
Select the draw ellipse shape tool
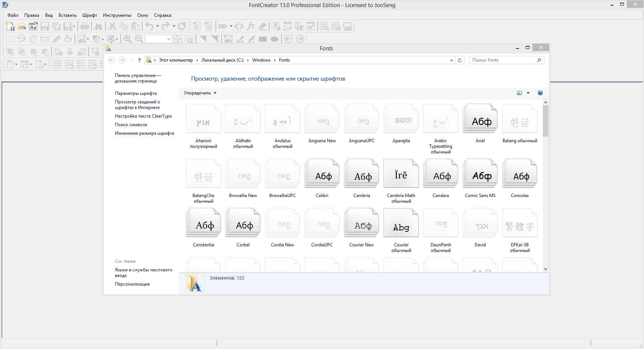(x=274, y=39)
